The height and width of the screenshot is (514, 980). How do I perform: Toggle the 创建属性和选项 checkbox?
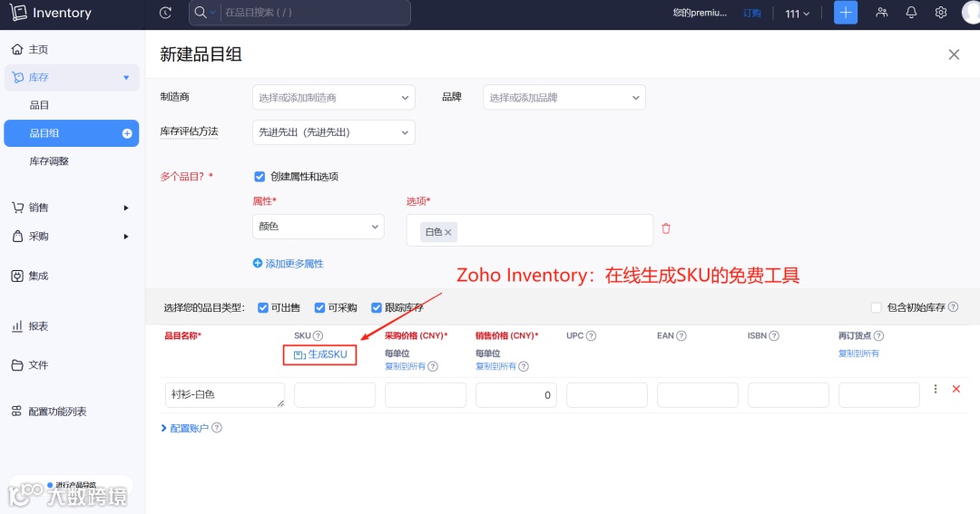click(260, 177)
